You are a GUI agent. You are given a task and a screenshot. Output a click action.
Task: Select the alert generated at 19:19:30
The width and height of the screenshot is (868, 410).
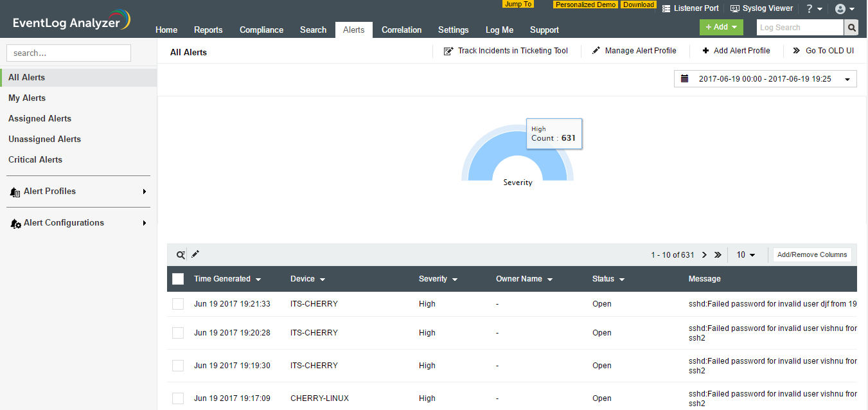(178, 366)
